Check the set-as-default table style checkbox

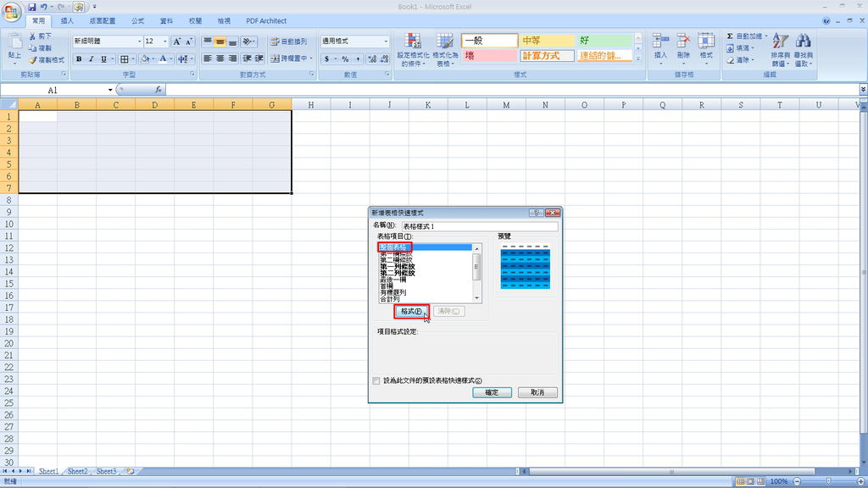(376, 380)
